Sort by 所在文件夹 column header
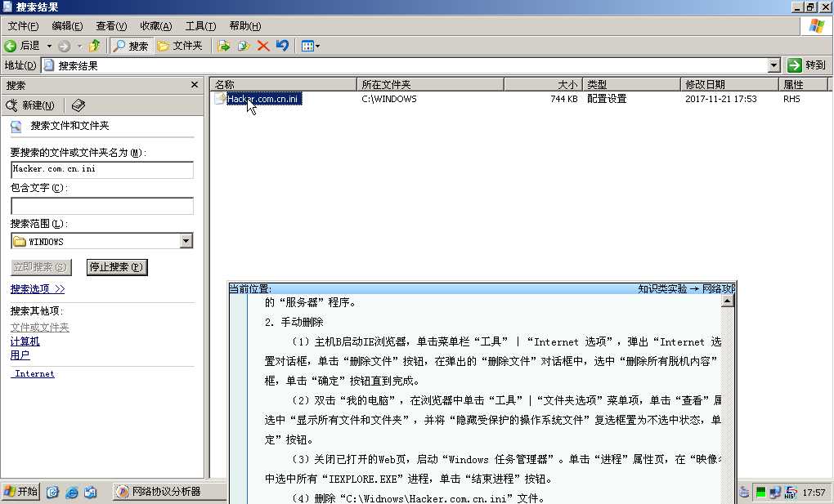The height and width of the screenshot is (504, 834). pos(430,84)
